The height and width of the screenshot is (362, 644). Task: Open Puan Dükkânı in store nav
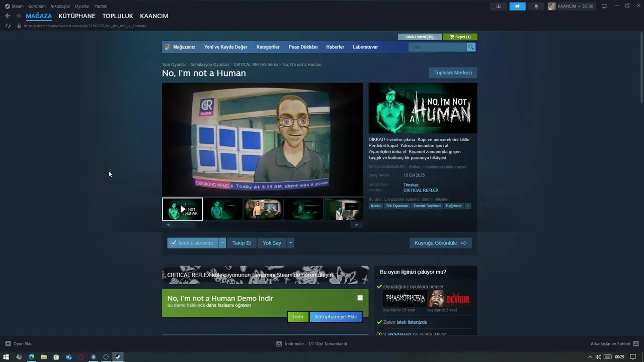[303, 47]
